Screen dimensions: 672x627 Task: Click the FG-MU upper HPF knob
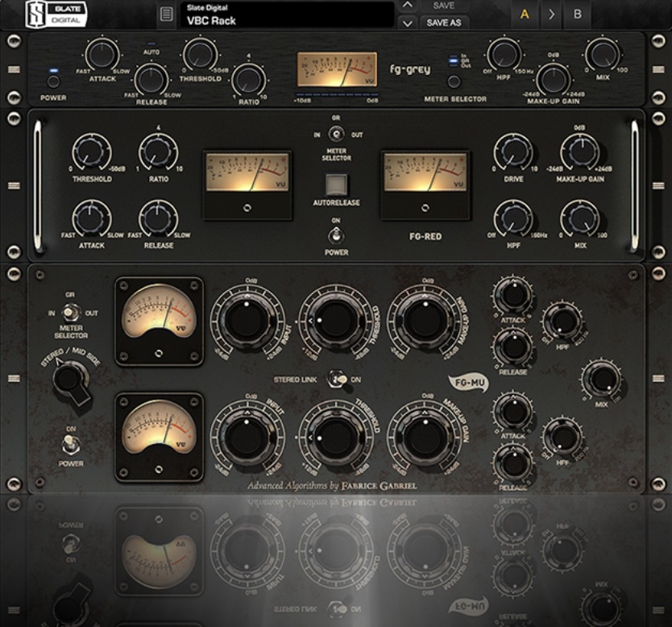pos(562,321)
